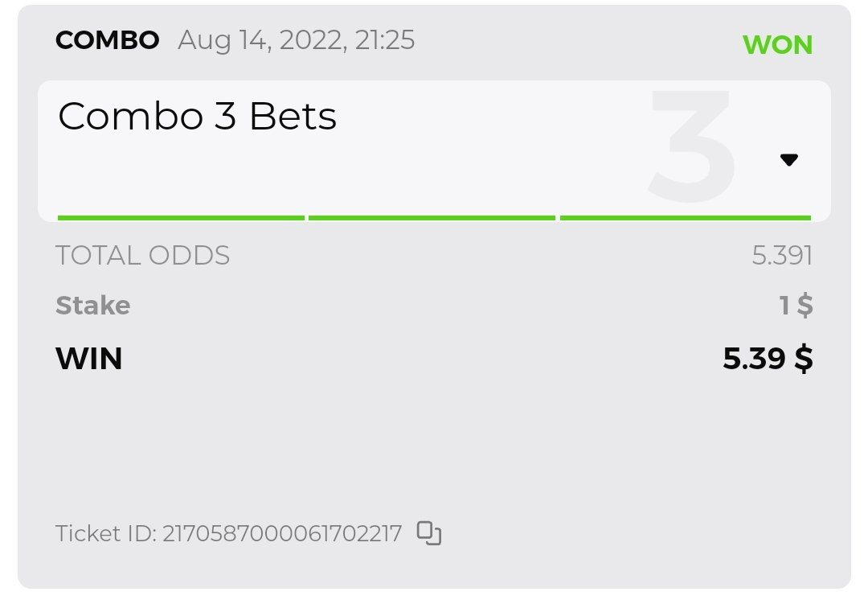Select the 1 $ stake amount
This screenshot has width=868, height=600.
click(x=796, y=306)
